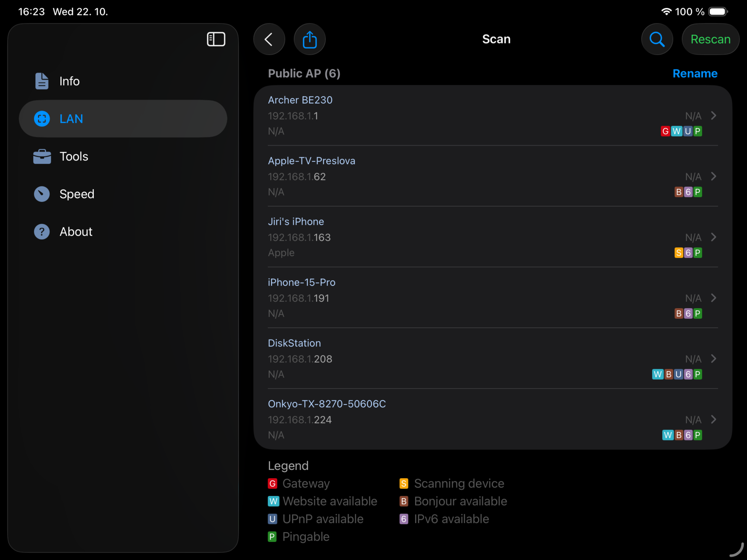Click the Bonjour badge on Onkyo-TX-8270-50606C
This screenshot has width=747, height=560.
(x=679, y=435)
